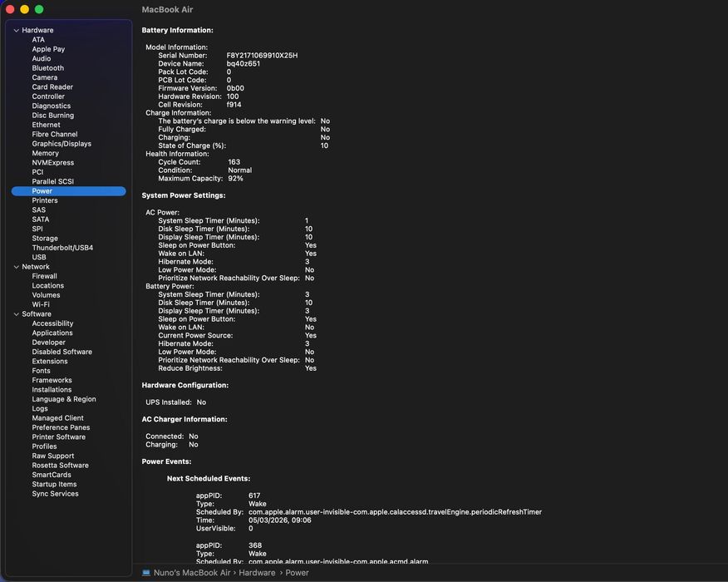
Task: Select Apple Pay in the sidebar
Action: [x=48, y=49]
